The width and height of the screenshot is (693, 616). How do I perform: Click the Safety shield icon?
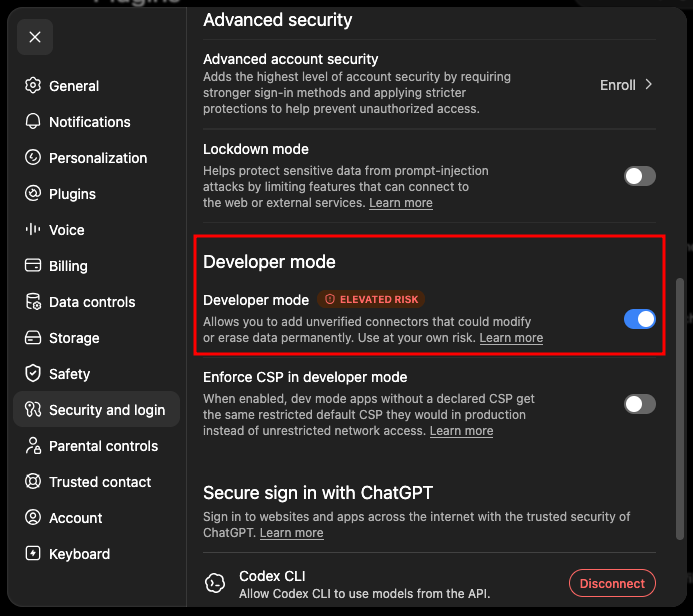33,373
